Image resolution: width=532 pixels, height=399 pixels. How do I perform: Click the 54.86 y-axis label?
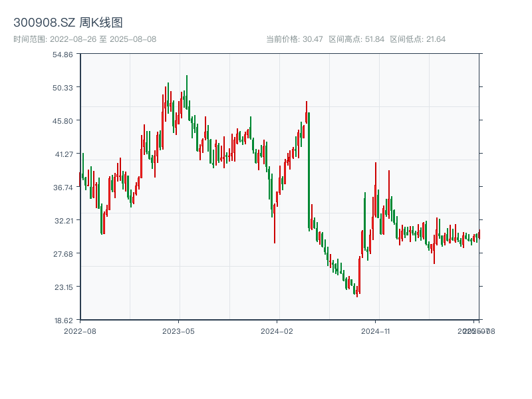[63, 55]
